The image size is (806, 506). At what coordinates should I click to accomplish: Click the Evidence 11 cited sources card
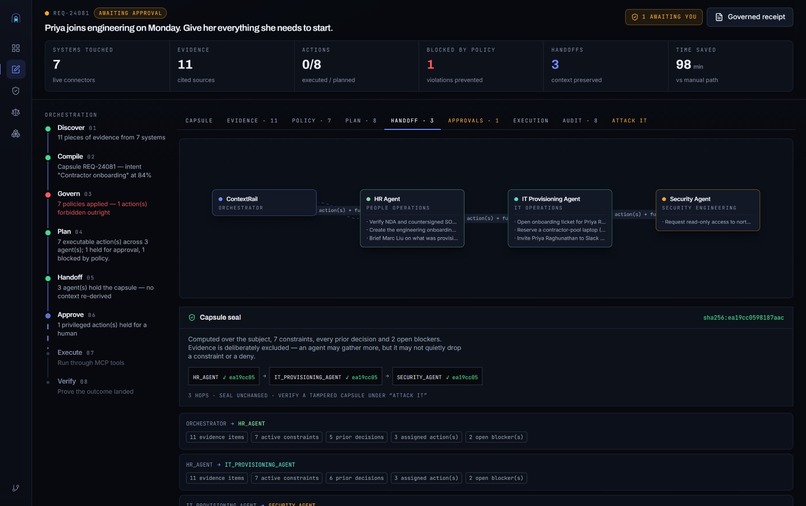click(x=232, y=66)
